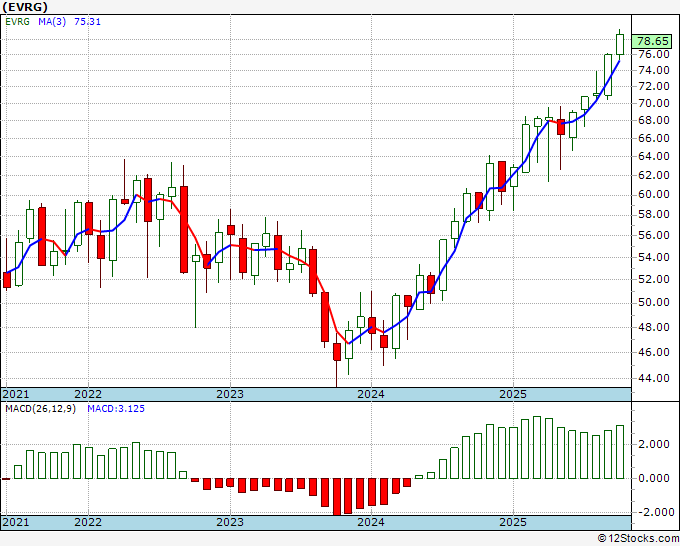Click the 46.00 price axis label
Image resolution: width=680 pixels, height=546 pixels.
pos(654,352)
